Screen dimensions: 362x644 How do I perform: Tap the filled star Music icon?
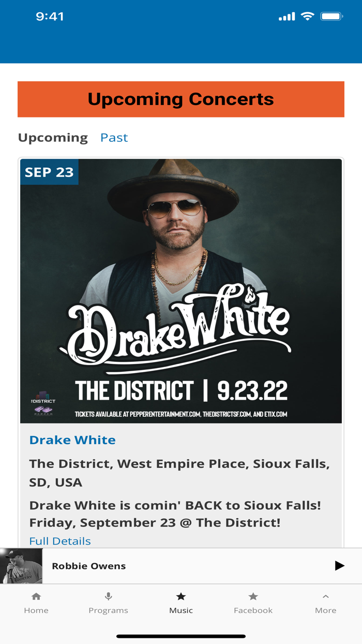click(181, 596)
